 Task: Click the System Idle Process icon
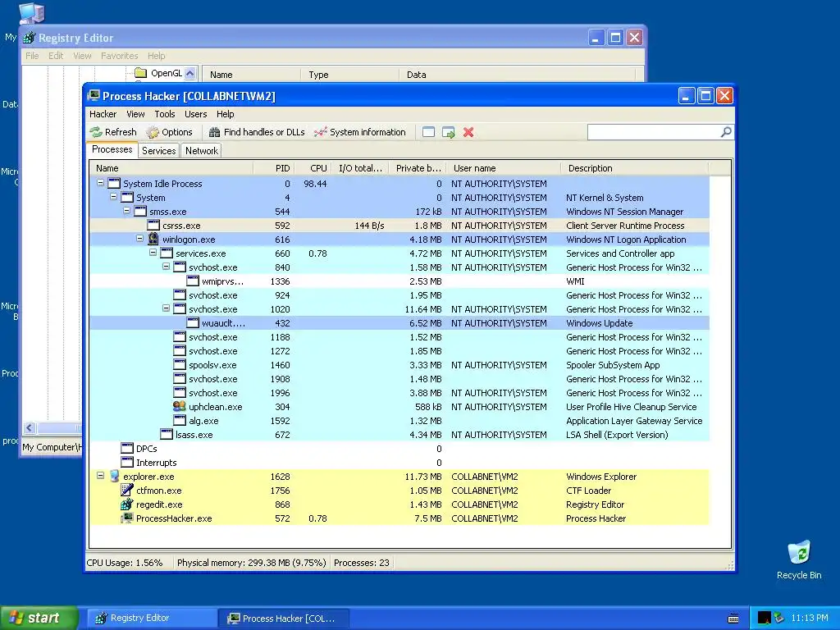click(114, 183)
